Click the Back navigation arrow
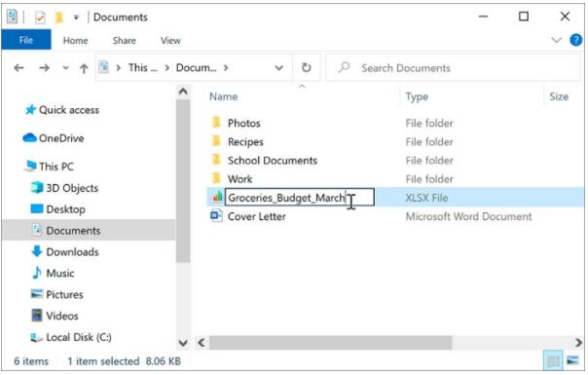The image size is (588, 375). [18, 68]
